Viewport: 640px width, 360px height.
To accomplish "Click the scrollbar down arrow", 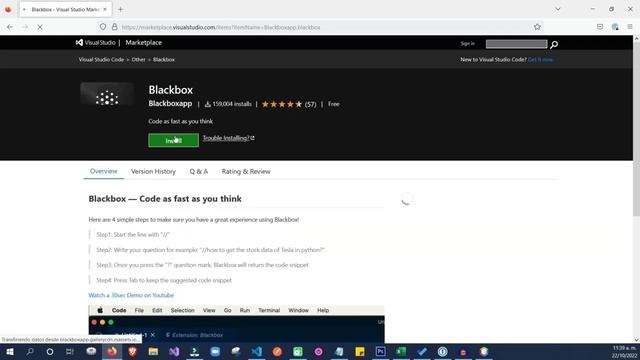I will pyautogui.click(x=636, y=340).
